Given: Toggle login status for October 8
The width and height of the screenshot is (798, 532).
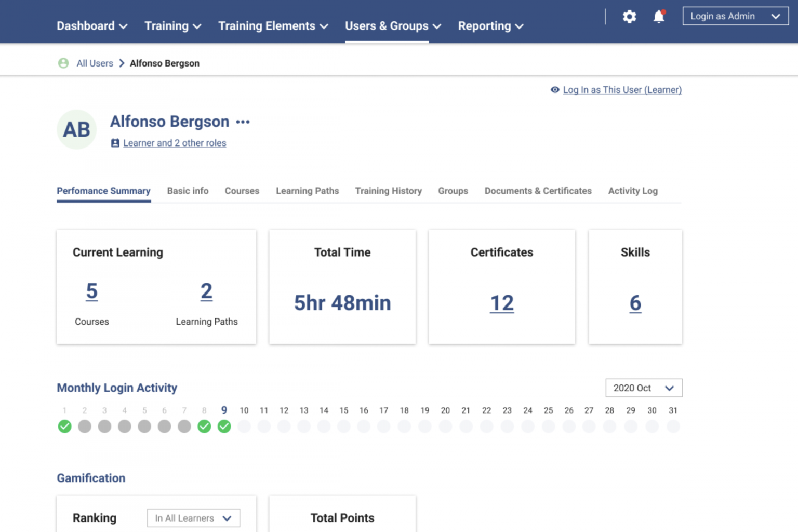Looking at the screenshot, I should click(204, 427).
